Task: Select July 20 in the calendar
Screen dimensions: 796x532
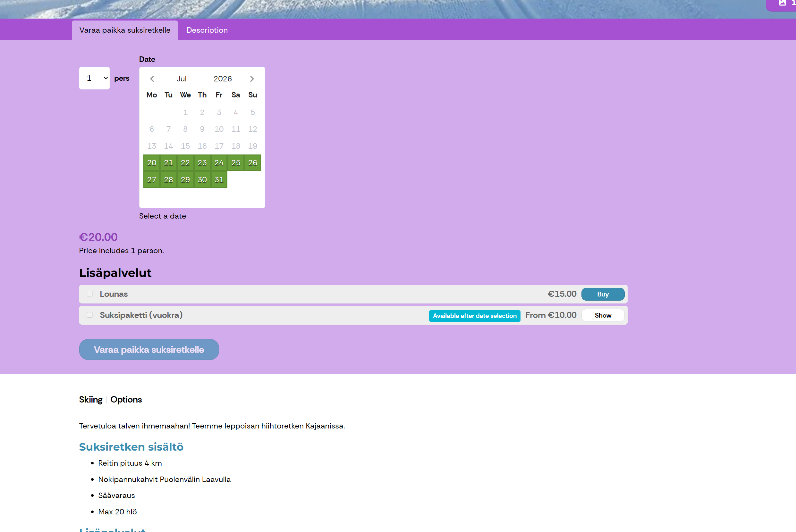Action: pyautogui.click(x=152, y=163)
